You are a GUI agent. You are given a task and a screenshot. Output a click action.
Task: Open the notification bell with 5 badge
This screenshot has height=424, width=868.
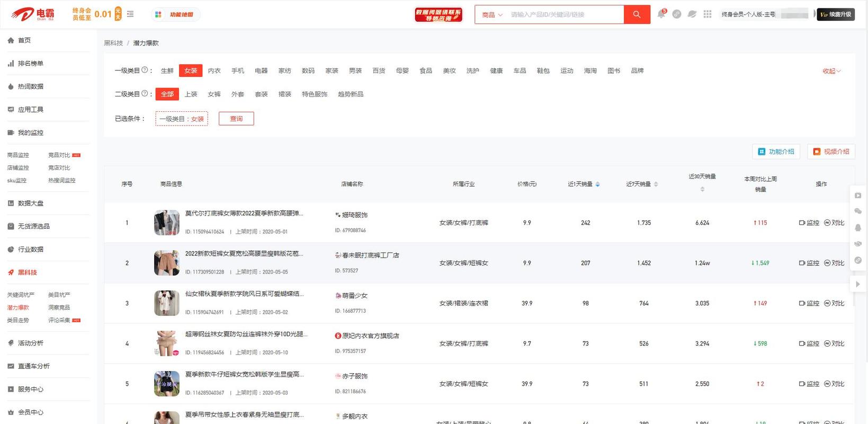[x=661, y=14]
